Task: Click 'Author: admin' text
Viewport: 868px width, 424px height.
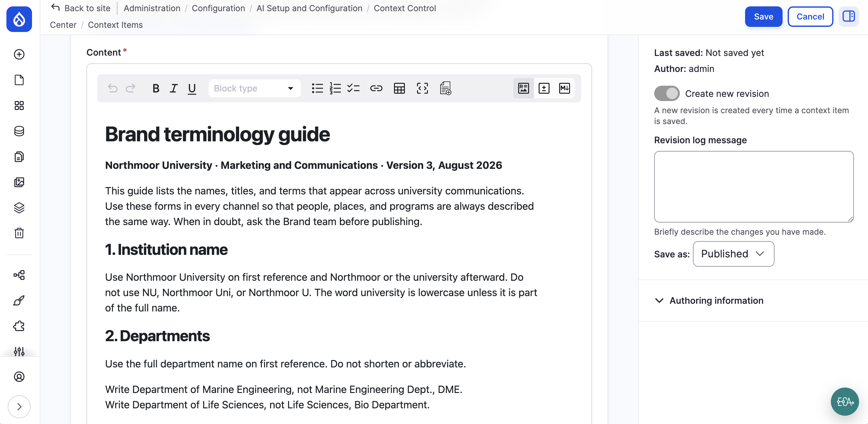Action: pos(684,69)
